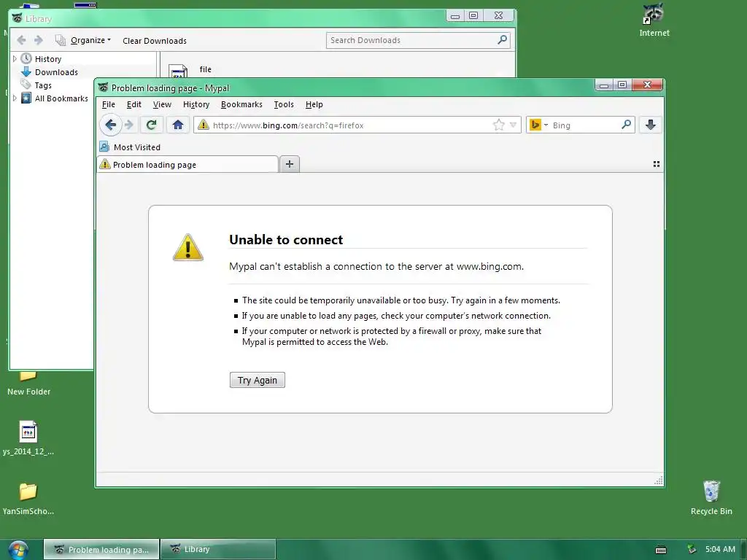Click the on-screen keyboard tray icon
This screenshot has width=747, height=560.
(661, 550)
